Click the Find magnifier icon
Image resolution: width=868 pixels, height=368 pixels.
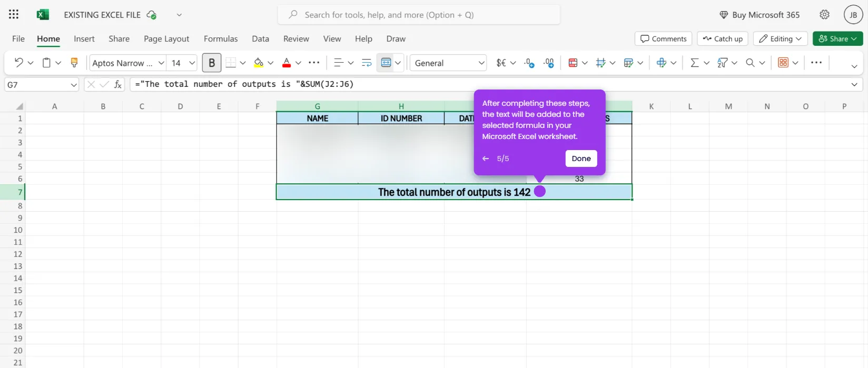(x=750, y=63)
